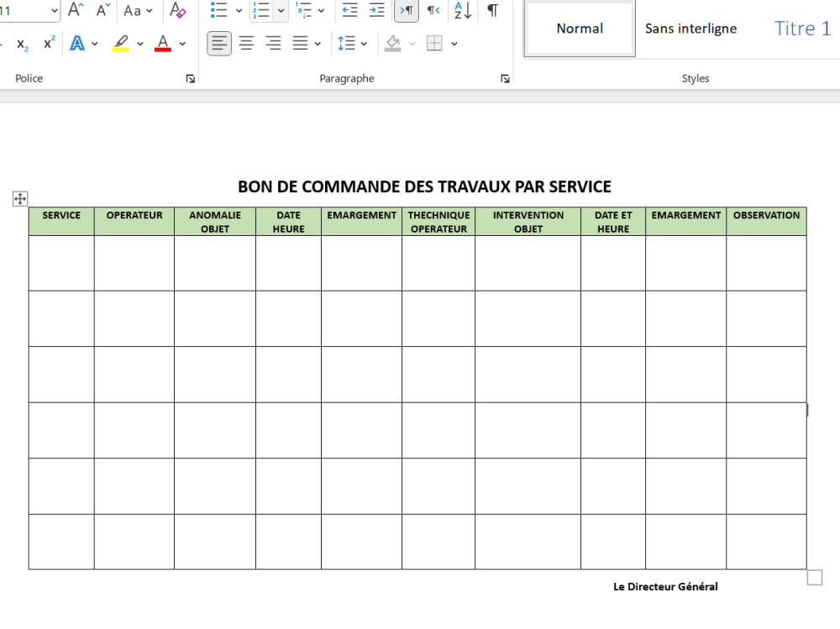Open the bullet library dropdown
The width and height of the screenshot is (840, 629).
point(239,10)
